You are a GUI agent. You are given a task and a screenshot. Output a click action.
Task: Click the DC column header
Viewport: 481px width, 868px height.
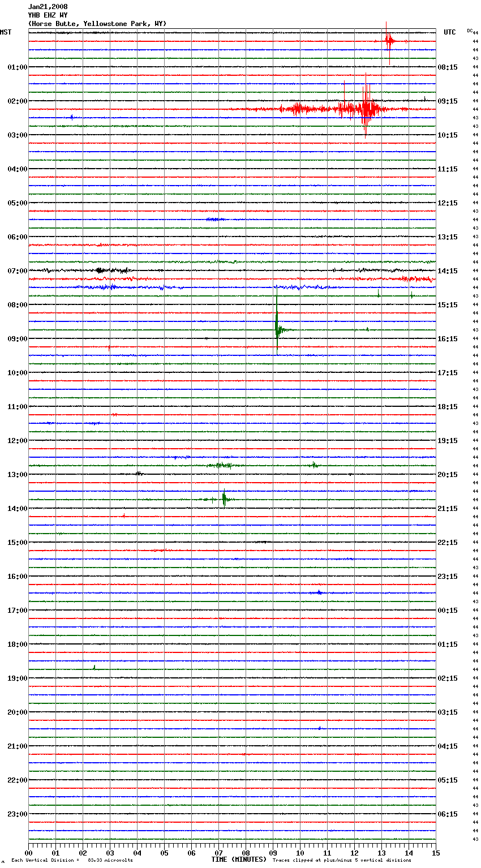(x=470, y=31)
